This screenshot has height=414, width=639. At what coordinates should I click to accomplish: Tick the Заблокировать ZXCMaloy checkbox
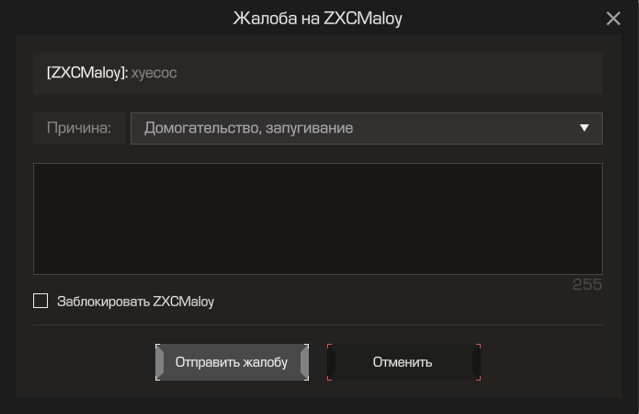tap(40, 301)
